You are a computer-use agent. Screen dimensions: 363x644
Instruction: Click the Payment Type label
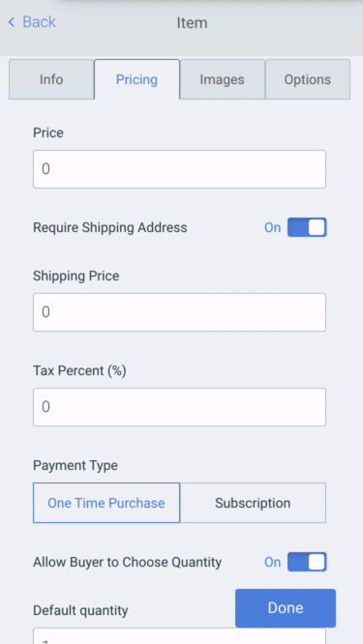pyautogui.click(x=76, y=466)
